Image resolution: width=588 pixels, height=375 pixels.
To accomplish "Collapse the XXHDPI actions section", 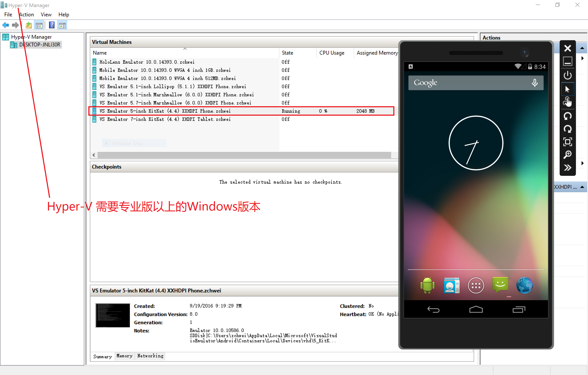I will [x=582, y=187].
